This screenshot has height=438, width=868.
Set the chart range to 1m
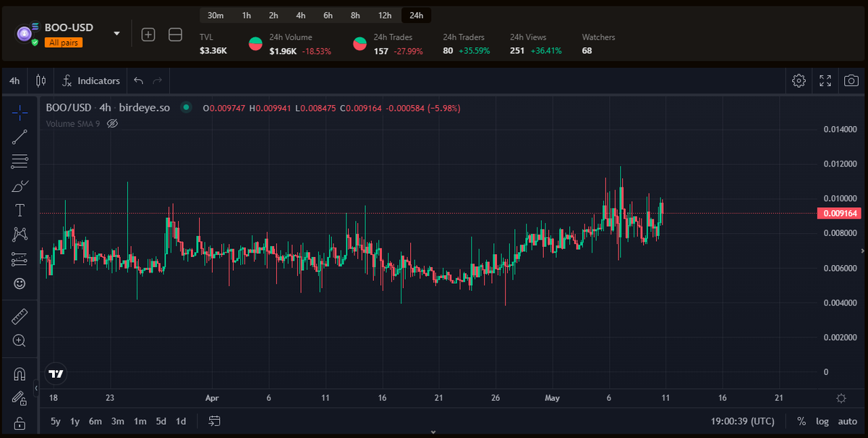pyautogui.click(x=140, y=421)
